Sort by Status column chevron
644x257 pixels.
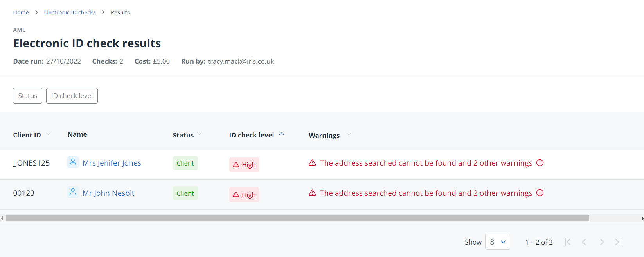(200, 134)
